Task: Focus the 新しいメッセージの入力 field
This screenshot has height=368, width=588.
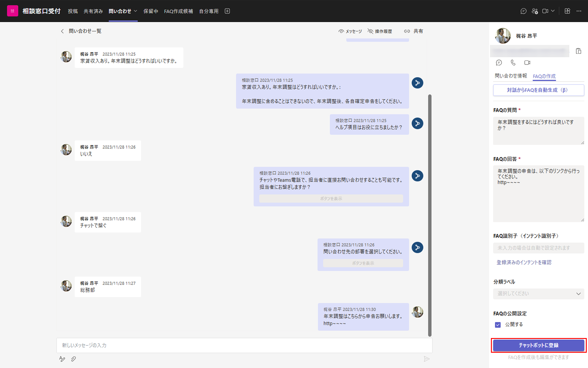Action: [x=244, y=345]
